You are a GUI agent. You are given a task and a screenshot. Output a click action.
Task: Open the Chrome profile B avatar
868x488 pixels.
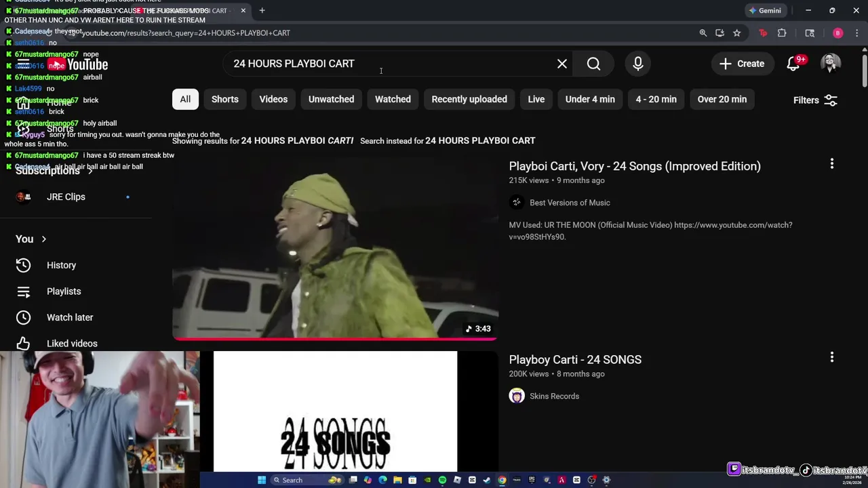pyautogui.click(x=837, y=33)
